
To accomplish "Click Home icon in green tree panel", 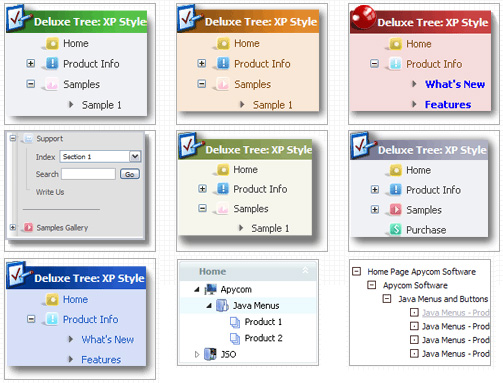I will [x=52, y=43].
